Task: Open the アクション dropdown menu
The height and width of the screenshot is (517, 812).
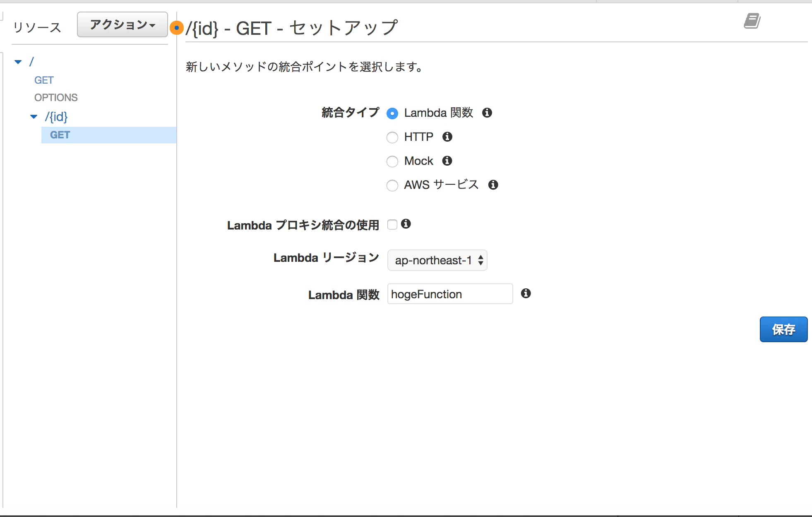Action: tap(123, 25)
